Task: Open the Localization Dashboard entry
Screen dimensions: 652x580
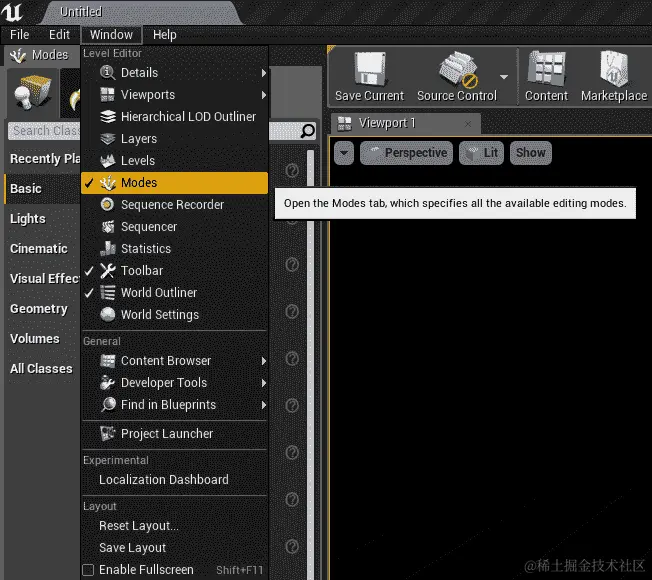Action: [x=174, y=480]
